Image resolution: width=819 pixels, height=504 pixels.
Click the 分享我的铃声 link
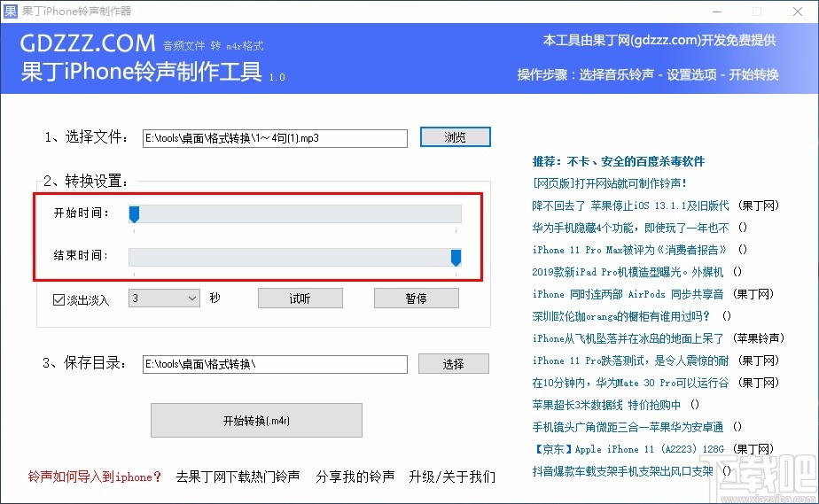tap(355, 477)
